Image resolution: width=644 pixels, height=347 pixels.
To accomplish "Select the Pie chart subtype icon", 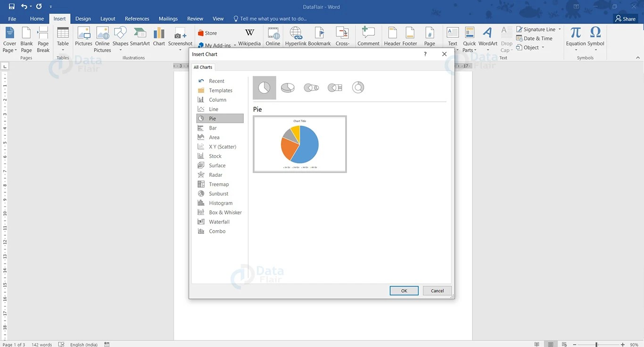I will pos(264,88).
